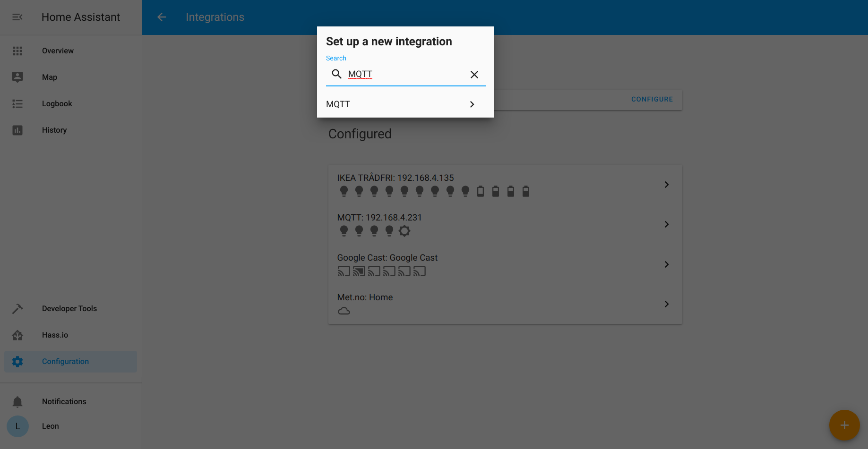Click the Home Assistant title
Screen dimensions: 868x449
(x=81, y=17)
